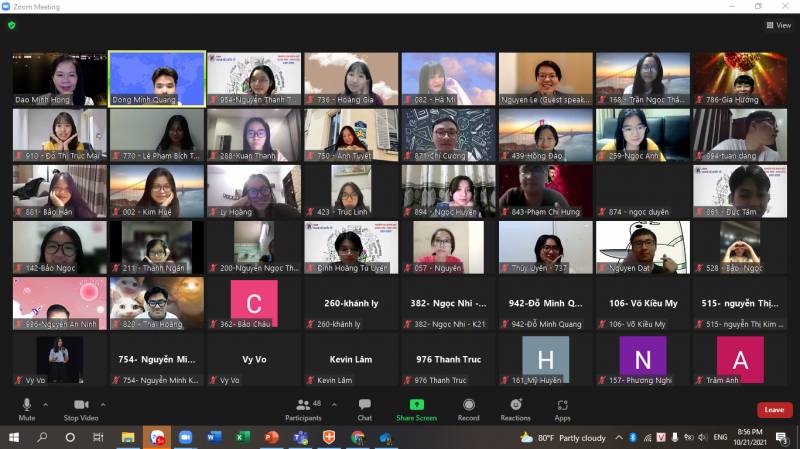The image size is (800, 449).
Task: Open the weather widget showing Partly cloudy
Action: point(564,437)
